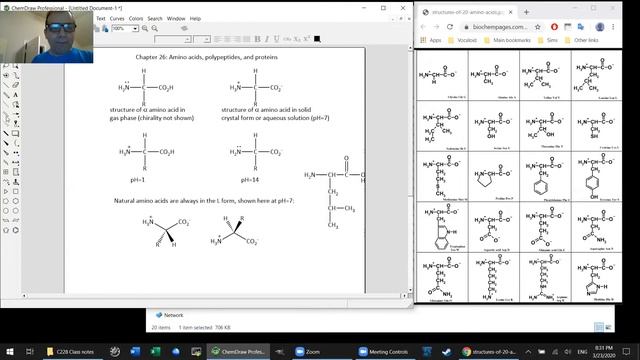Screen dimensions: 640x360
Task: Select the Text (A) tool in ChemDraw
Action: click(x=16, y=95)
